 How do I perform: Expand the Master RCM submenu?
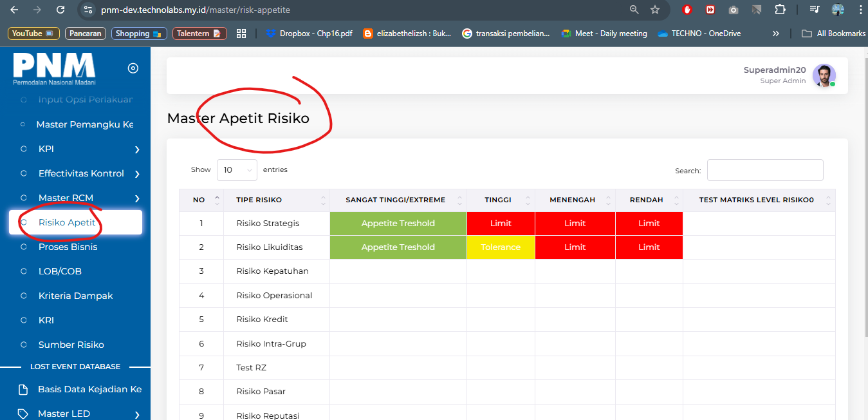(137, 198)
